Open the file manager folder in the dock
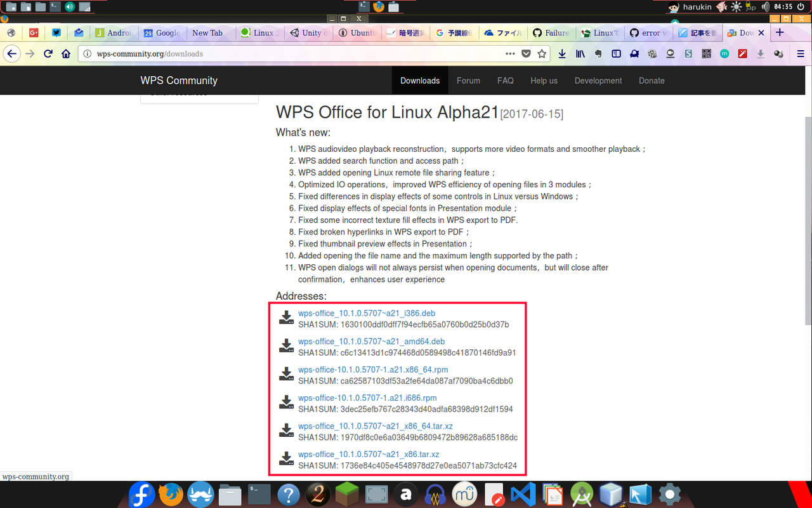The width and height of the screenshot is (812, 508). (x=230, y=494)
